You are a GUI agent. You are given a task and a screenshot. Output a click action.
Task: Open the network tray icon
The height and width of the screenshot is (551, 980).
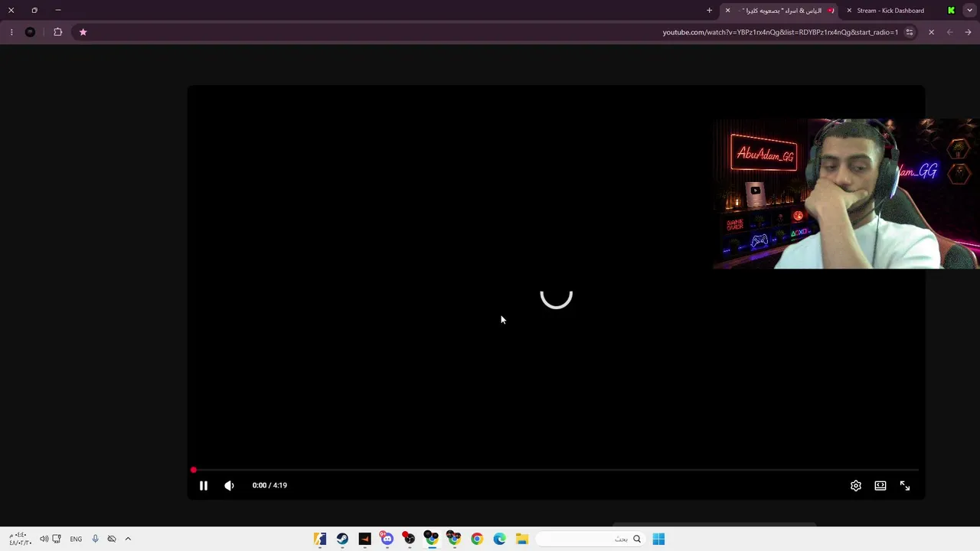click(57, 539)
